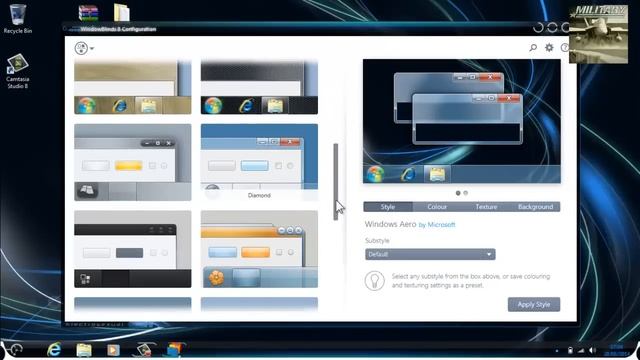Viewport: 640px width, 360px height.
Task: Click the taskbar clock
Action: click(616, 350)
